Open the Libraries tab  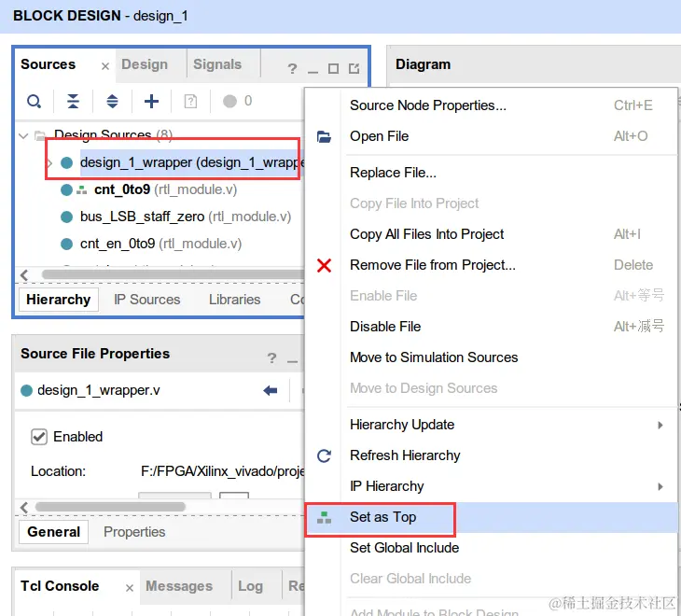pyautogui.click(x=234, y=300)
